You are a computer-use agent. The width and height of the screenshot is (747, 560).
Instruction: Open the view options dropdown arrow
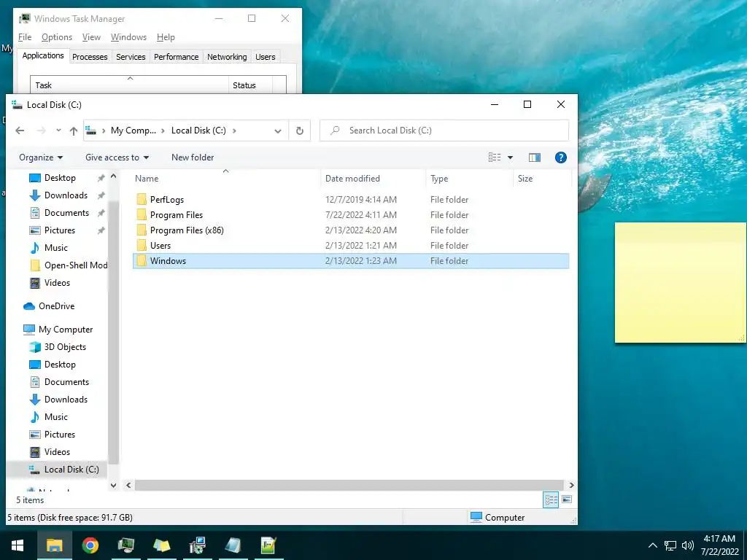point(510,157)
